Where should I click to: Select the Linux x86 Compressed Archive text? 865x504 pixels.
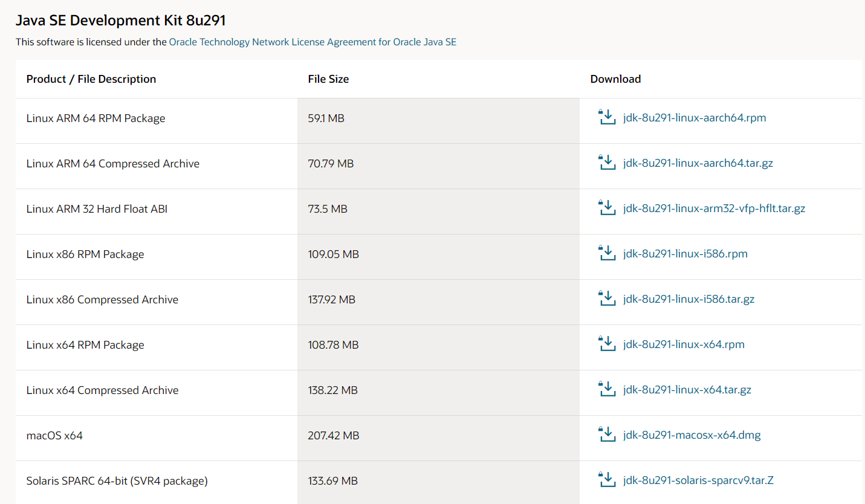pyautogui.click(x=102, y=300)
